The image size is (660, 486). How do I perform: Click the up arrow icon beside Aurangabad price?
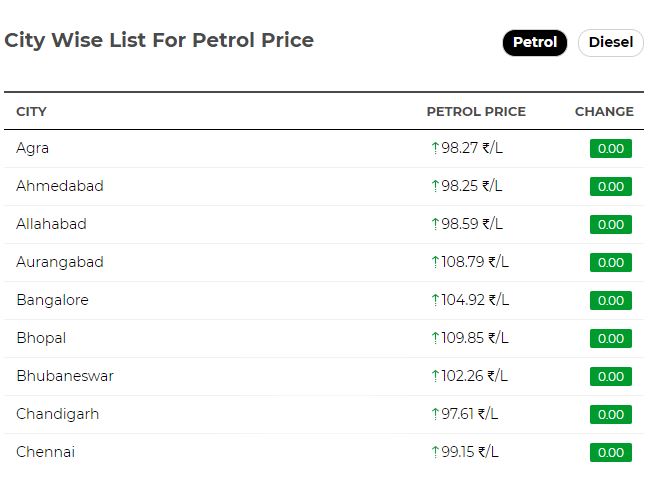(x=435, y=262)
